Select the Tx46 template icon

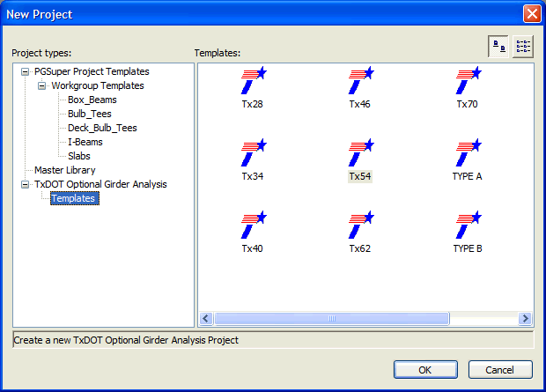359,82
